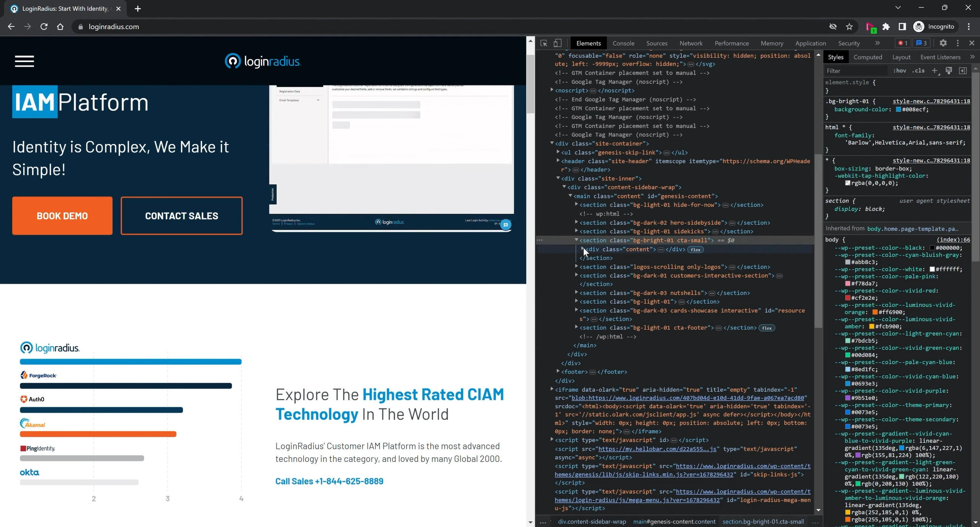This screenshot has height=527, width=980.
Task: Open DevTools customize menu (three dots)
Action: 958,43
